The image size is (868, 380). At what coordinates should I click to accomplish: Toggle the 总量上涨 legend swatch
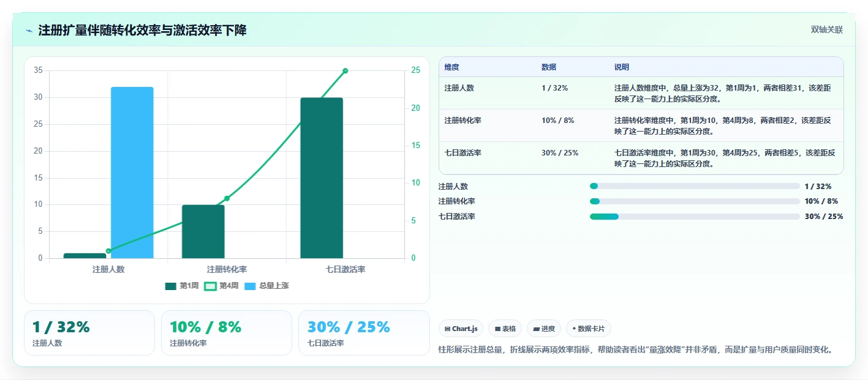[x=250, y=286]
